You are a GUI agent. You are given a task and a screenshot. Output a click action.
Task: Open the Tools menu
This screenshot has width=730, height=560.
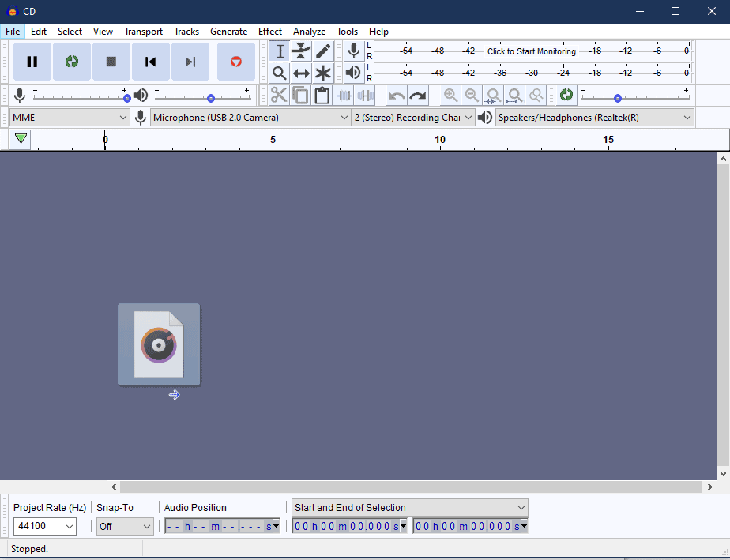348,32
